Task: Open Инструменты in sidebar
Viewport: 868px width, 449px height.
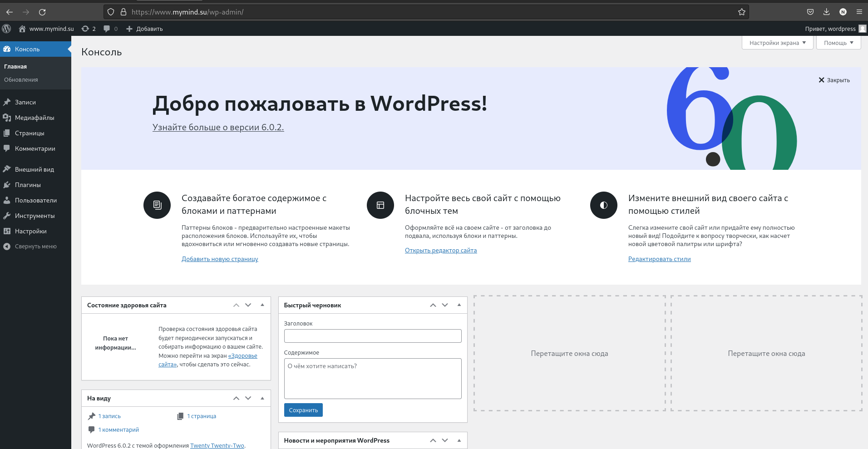Action: pos(35,216)
